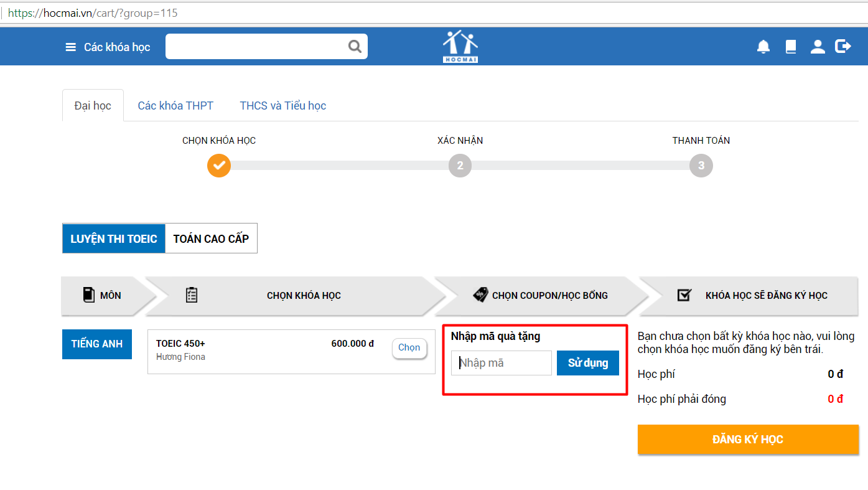868x490 pixels.
Task: Open the hamburger menu icon beside Các khóa học
Action: click(x=71, y=47)
